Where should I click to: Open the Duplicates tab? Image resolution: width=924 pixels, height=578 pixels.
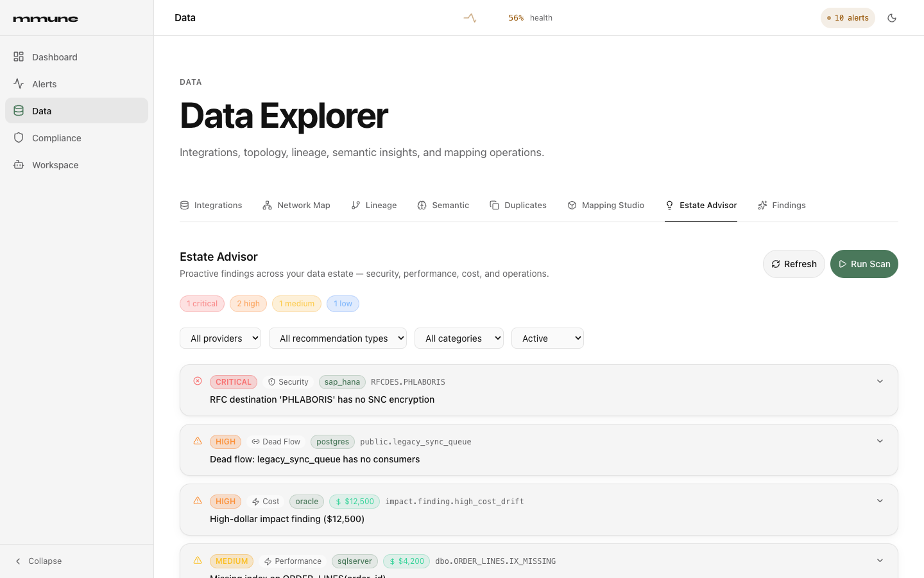(x=518, y=206)
